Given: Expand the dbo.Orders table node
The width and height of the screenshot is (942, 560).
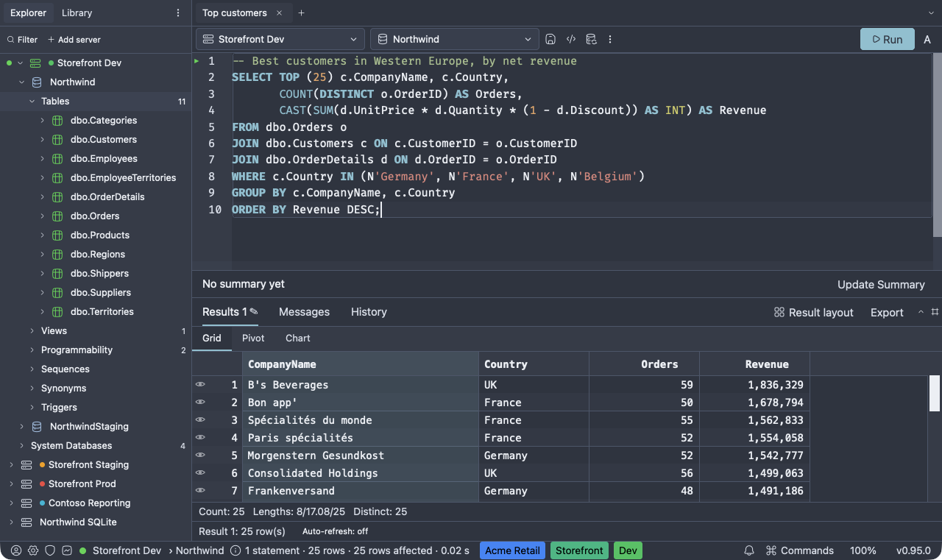Looking at the screenshot, I should click(x=43, y=216).
